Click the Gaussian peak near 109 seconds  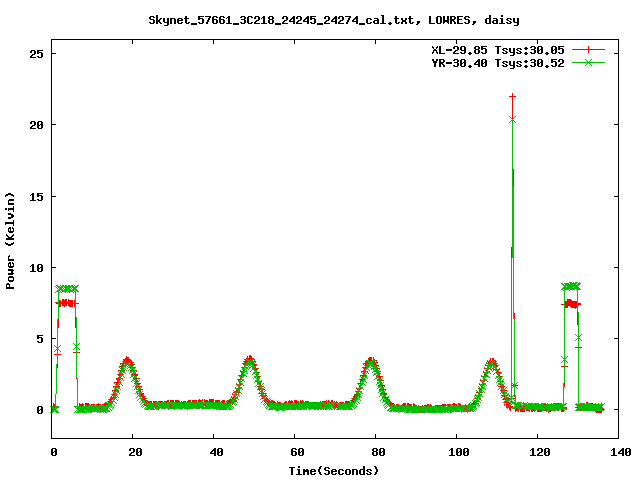point(492,361)
